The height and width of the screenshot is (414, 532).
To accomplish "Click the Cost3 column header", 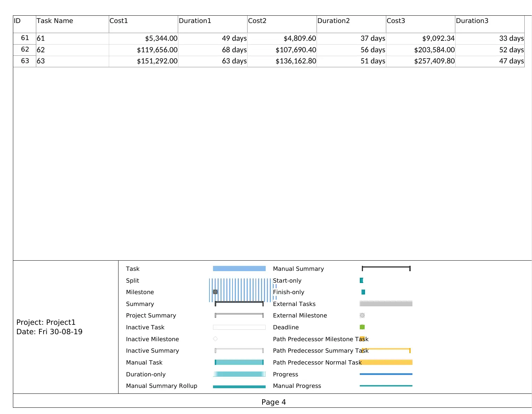I will coord(420,24).
